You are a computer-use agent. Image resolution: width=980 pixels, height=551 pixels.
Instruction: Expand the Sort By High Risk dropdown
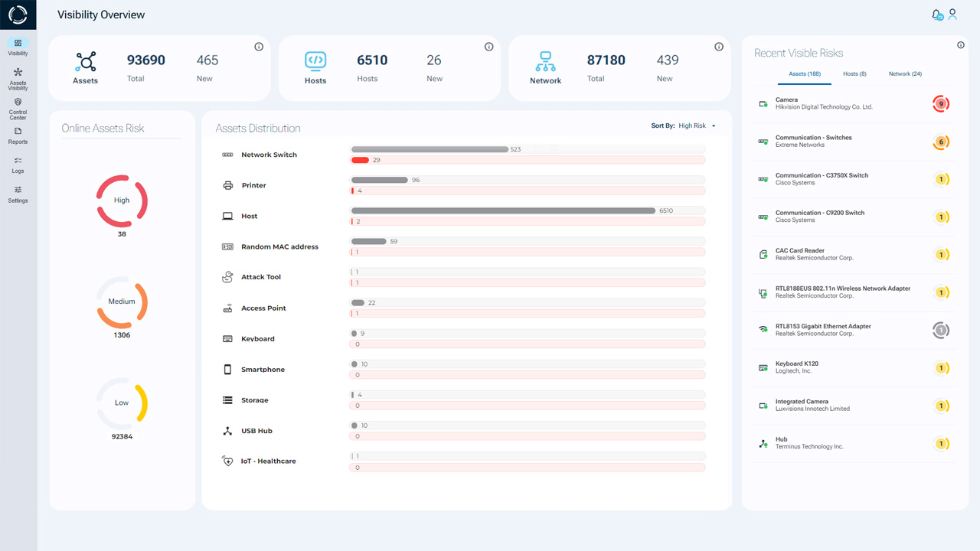(684, 126)
